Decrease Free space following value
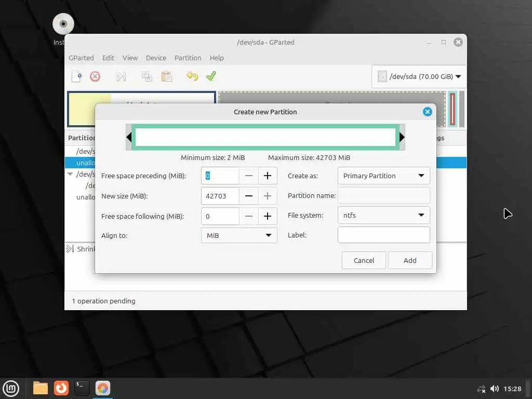Viewport: 532px width, 399px height. point(249,216)
